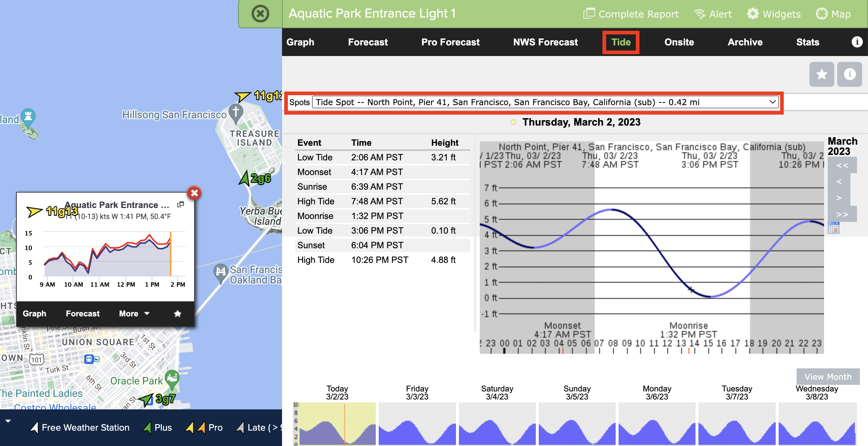
Task: Click the info icon in the tab bar
Action: pyautogui.click(x=857, y=42)
